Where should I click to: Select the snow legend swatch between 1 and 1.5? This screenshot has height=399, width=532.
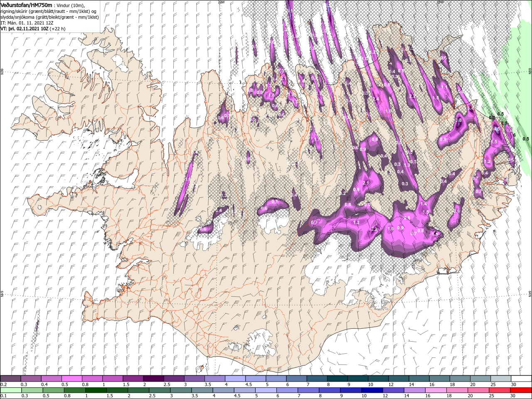tap(112, 379)
